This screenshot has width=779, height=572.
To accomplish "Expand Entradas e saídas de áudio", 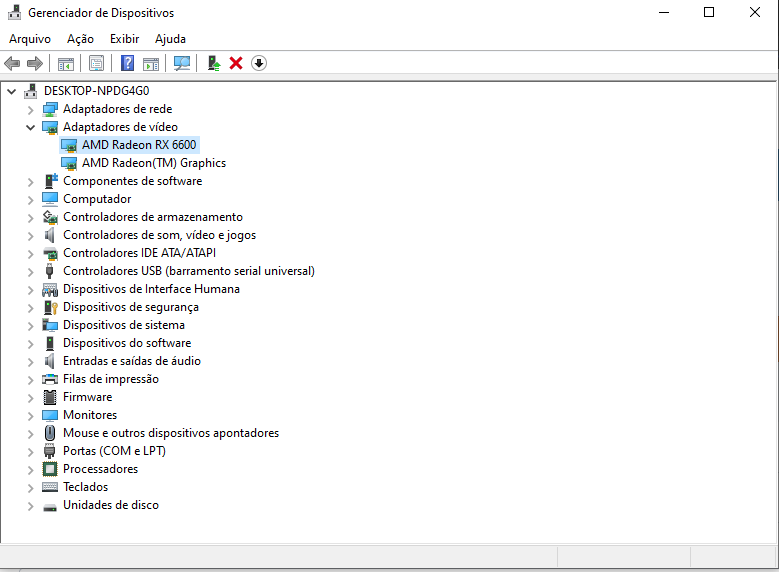I will pyautogui.click(x=31, y=362).
